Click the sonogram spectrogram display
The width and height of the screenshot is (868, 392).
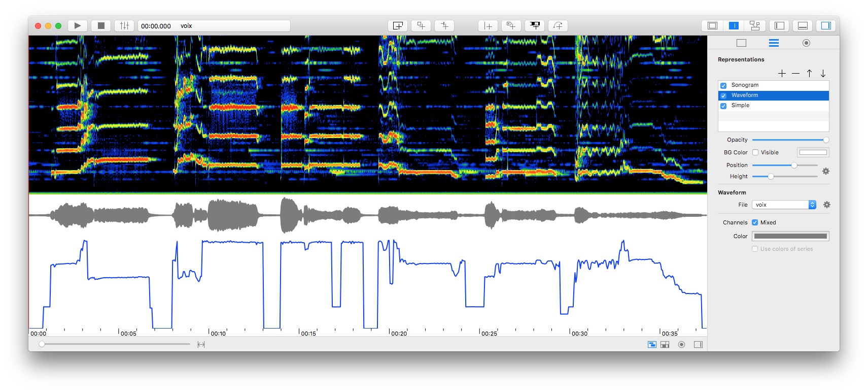[368, 114]
